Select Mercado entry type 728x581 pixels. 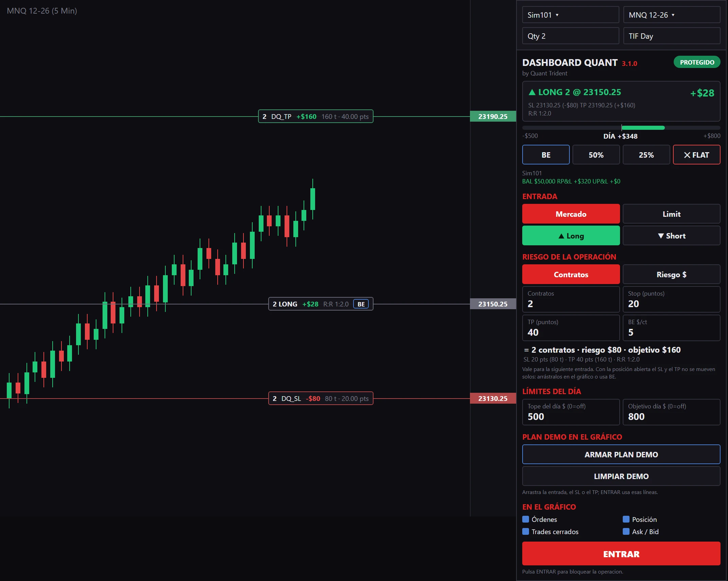point(571,214)
